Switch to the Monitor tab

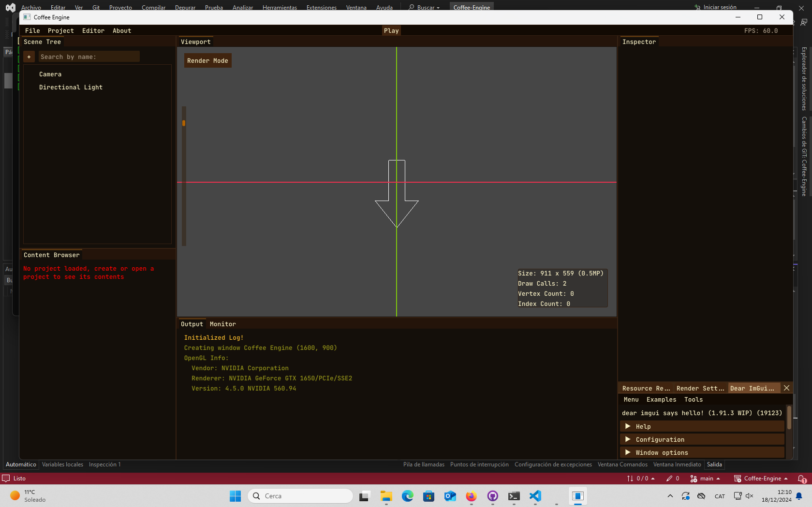(x=223, y=324)
